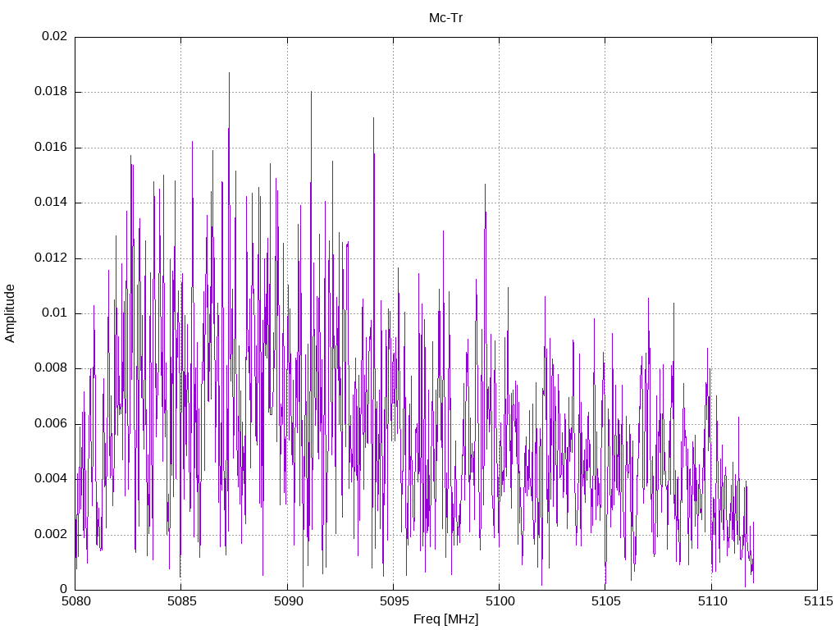The height and width of the screenshot is (630, 840).
Task: Click the y-axis tick label 0.016
Action: click(51, 147)
